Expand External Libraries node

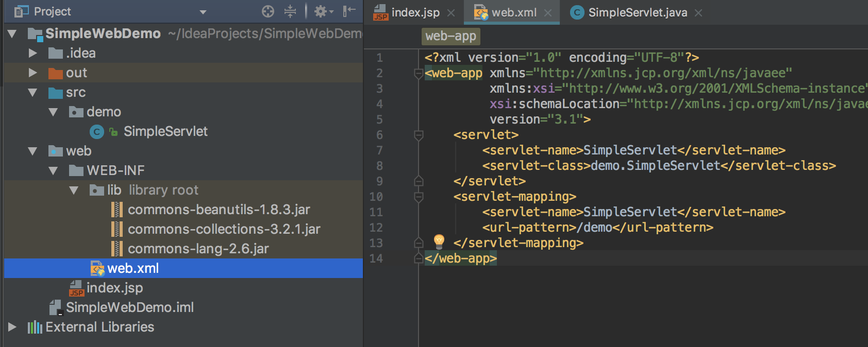pos(12,327)
